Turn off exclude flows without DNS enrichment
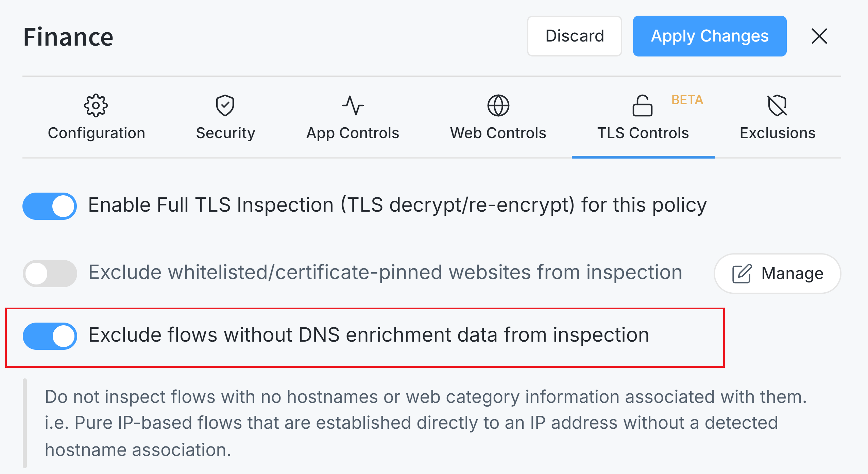This screenshot has height=474, width=868. tap(50, 336)
